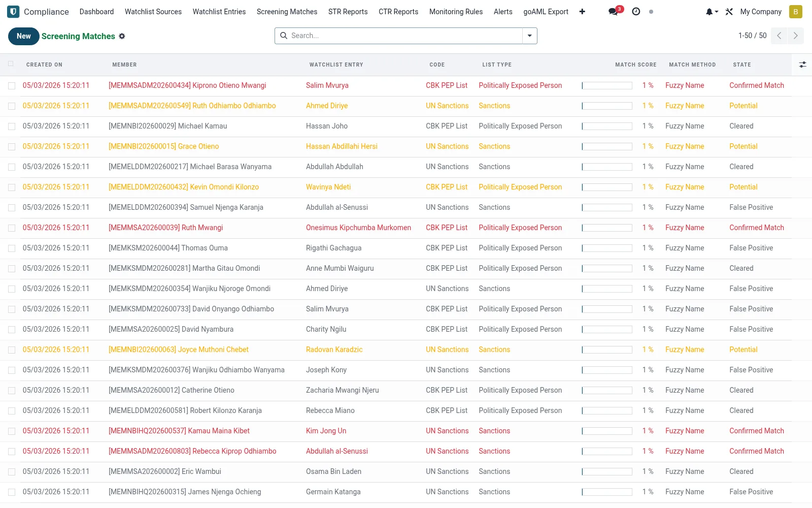Select the Michael Kamau row checkbox

click(x=12, y=126)
